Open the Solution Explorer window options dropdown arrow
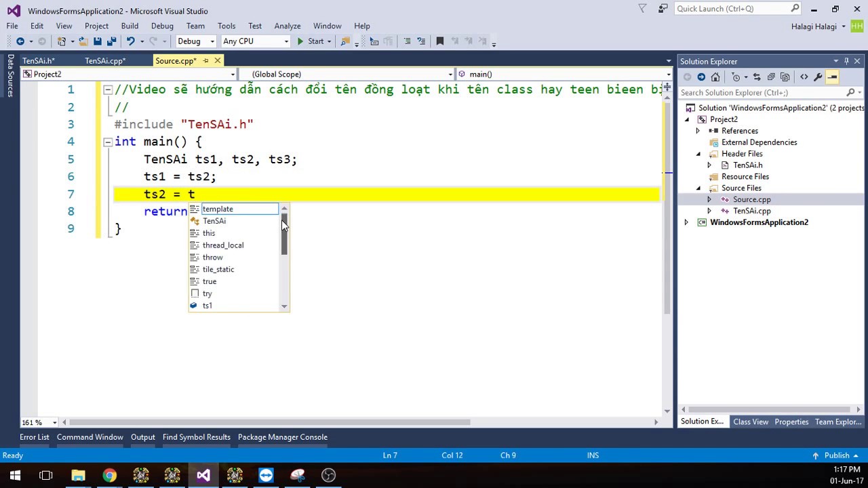 click(836, 61)
